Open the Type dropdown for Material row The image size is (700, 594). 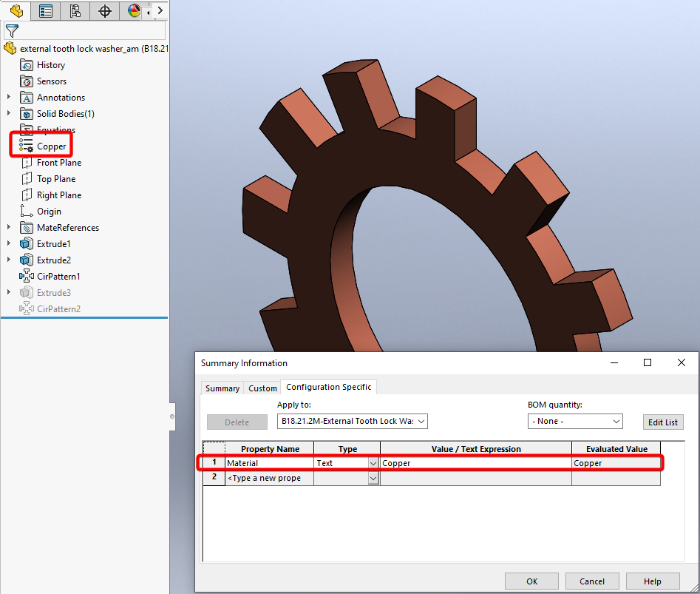(x=374, y=464)
